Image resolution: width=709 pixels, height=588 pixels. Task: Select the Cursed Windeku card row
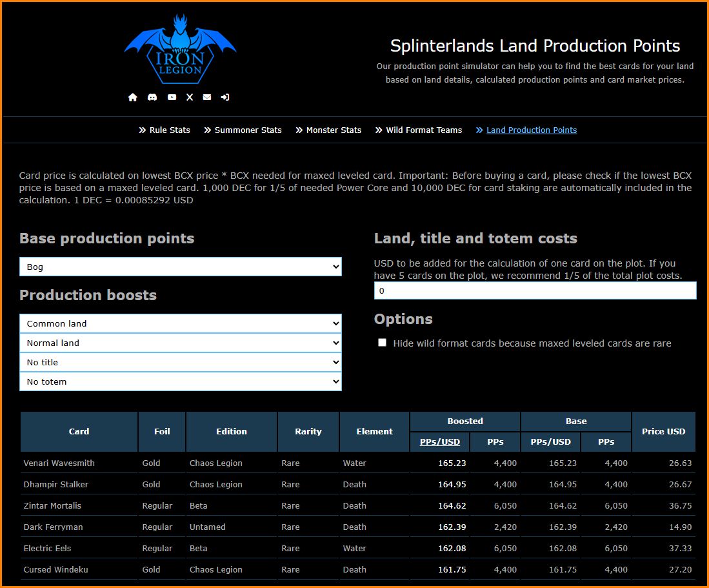point(357,569)
